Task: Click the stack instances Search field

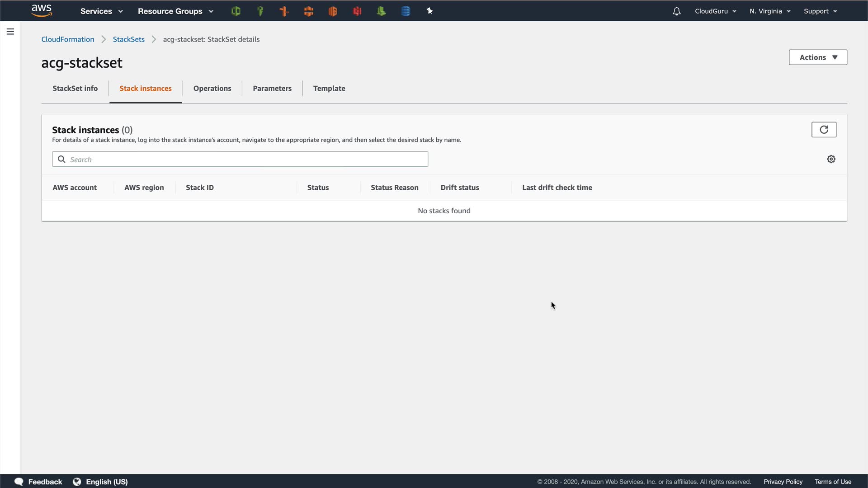Action: tap(244, 160)
